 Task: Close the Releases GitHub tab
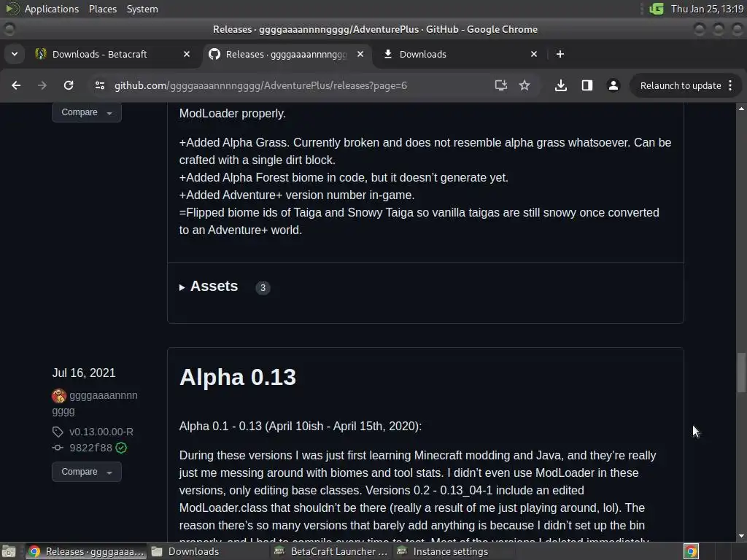[x=360, y=54]
